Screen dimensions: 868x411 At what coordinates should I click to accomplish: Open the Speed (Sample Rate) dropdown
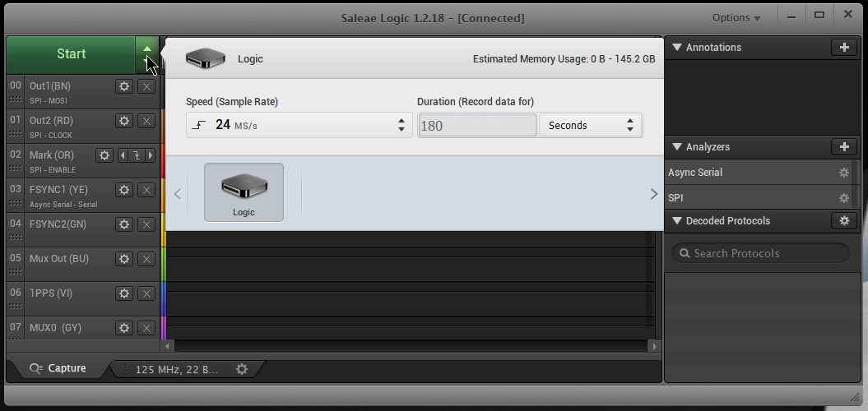click(x=299, y=125)
